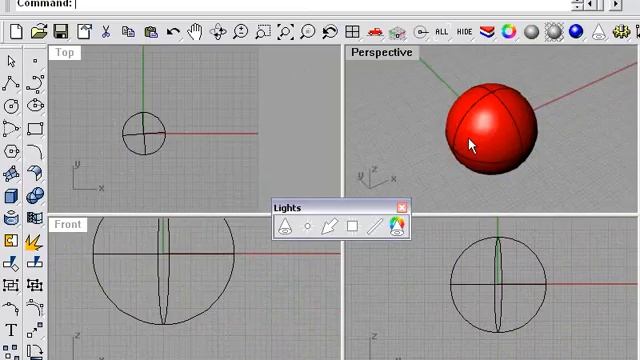Pick the Circle tool
Screen dimensions: 640x360
tap(11, 106)
